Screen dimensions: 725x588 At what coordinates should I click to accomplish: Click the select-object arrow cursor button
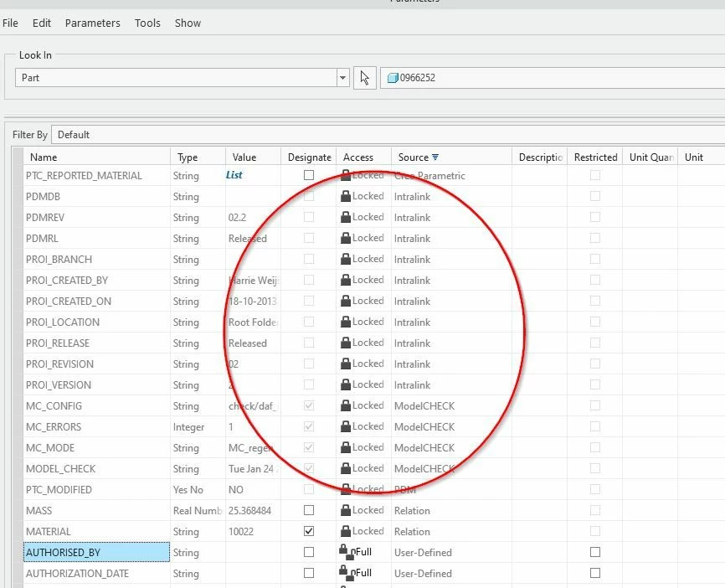(365, 77)
